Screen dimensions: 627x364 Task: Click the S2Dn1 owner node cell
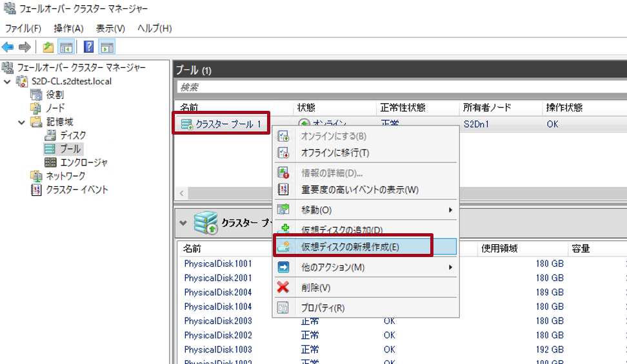[476, 124]
